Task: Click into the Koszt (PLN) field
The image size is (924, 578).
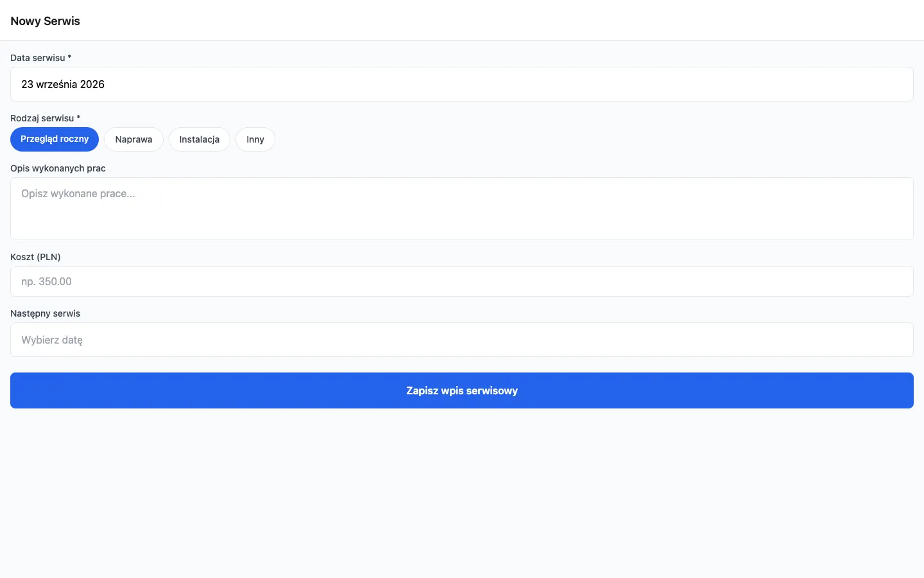Action: pyautogui.click(x=462, y=281)
